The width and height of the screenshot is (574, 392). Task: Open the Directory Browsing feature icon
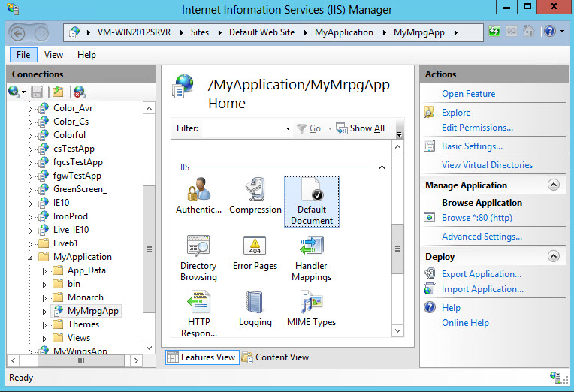pos(198,258)
